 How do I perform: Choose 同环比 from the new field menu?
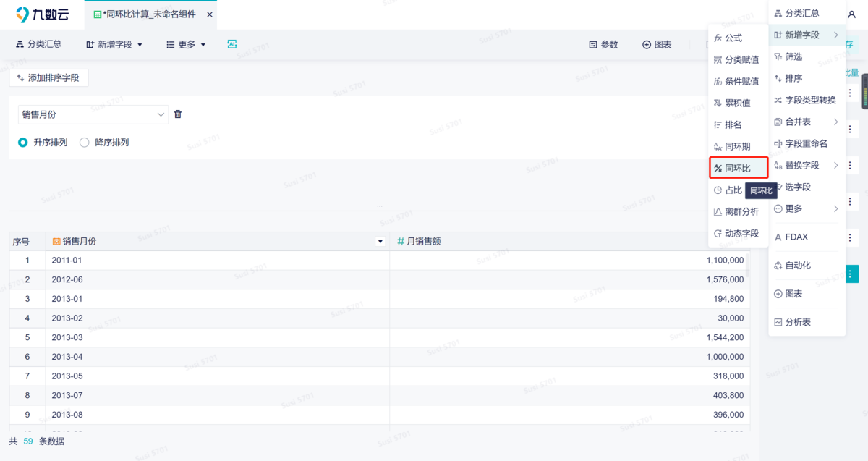[738, 167]
